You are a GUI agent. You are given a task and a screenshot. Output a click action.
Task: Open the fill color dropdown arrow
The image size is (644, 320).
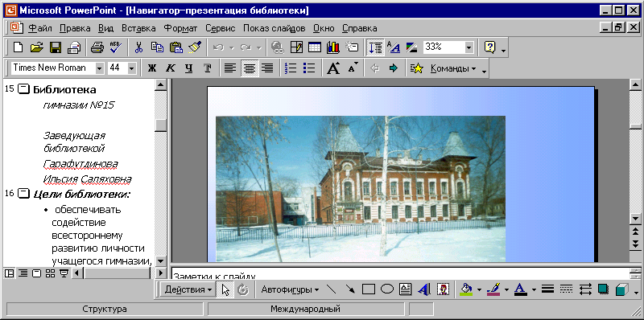479,290
